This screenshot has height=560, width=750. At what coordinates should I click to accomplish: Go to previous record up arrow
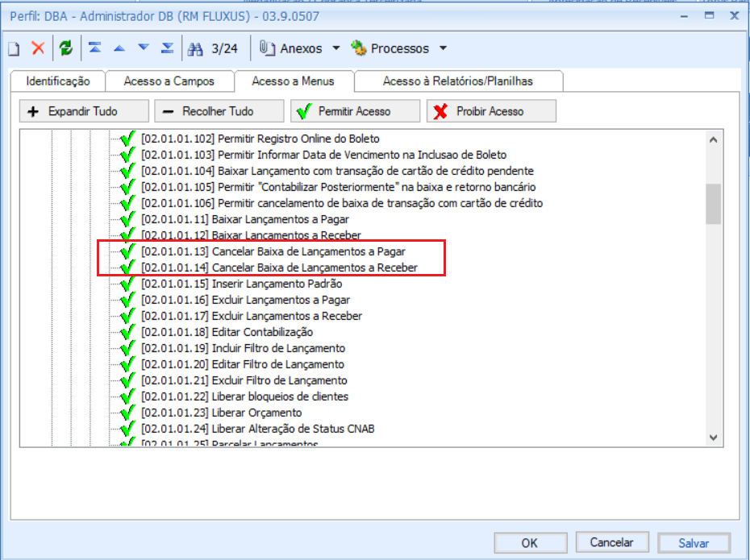pyautogui.click(x=119, y=48)
